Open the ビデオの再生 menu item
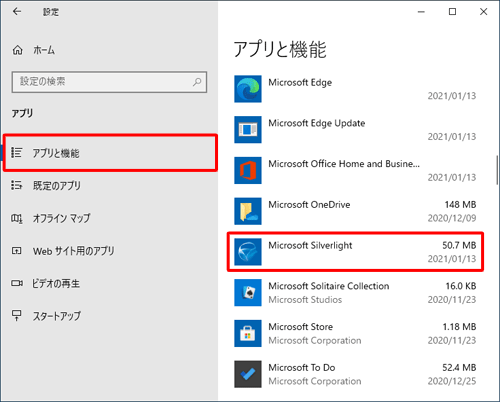Viewport: 500px width, 402px height. [110, 284]
